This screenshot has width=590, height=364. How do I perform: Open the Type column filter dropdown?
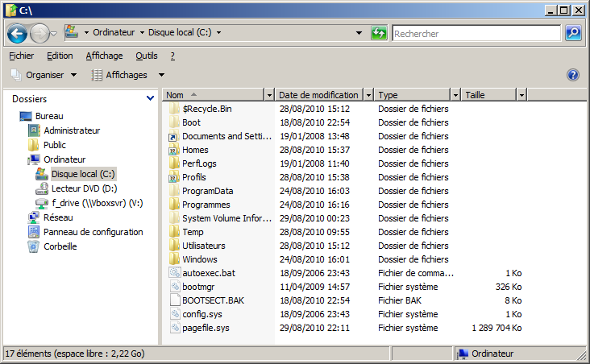pos(456,95)
